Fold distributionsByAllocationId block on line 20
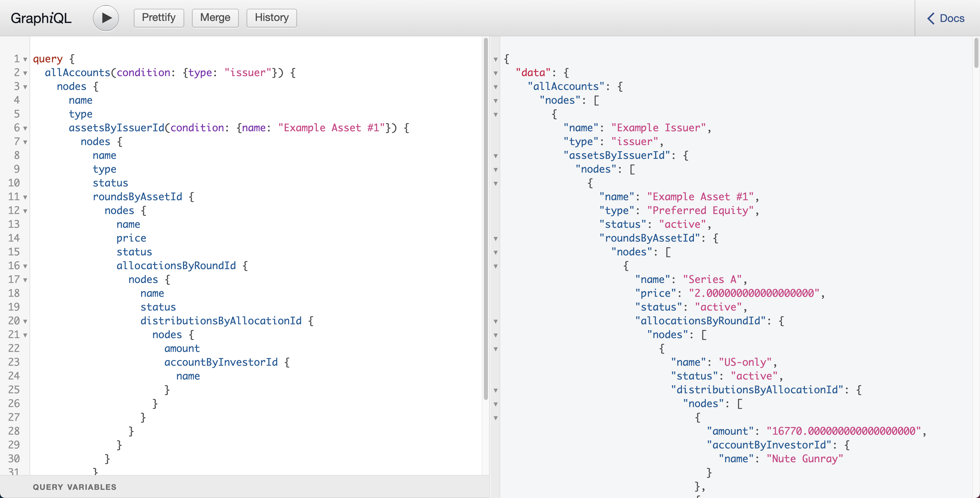 [25, 321]
